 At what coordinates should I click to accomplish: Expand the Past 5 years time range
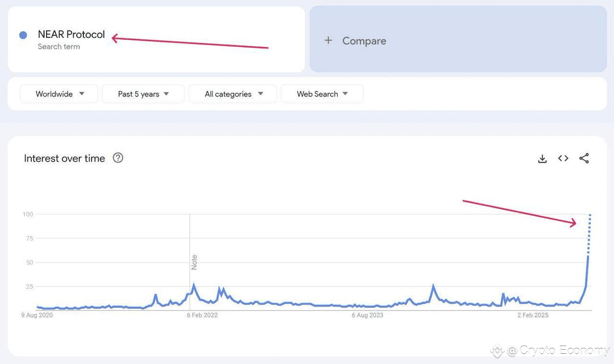pos(143,94)
